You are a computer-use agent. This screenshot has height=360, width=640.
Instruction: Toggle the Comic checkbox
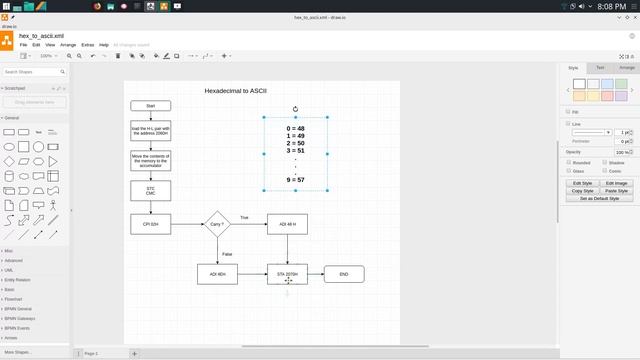[x=604, y=171]
